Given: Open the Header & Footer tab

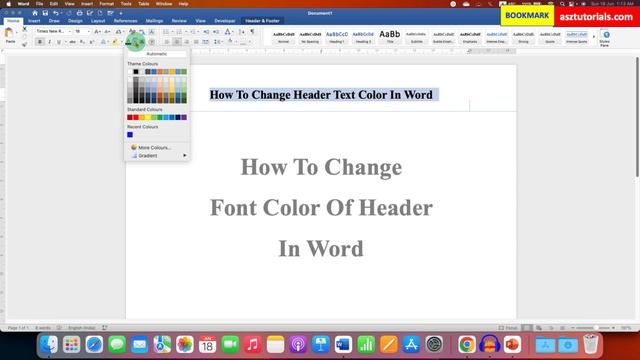Looking at the screenshot, I should click(x=262, y=21).
